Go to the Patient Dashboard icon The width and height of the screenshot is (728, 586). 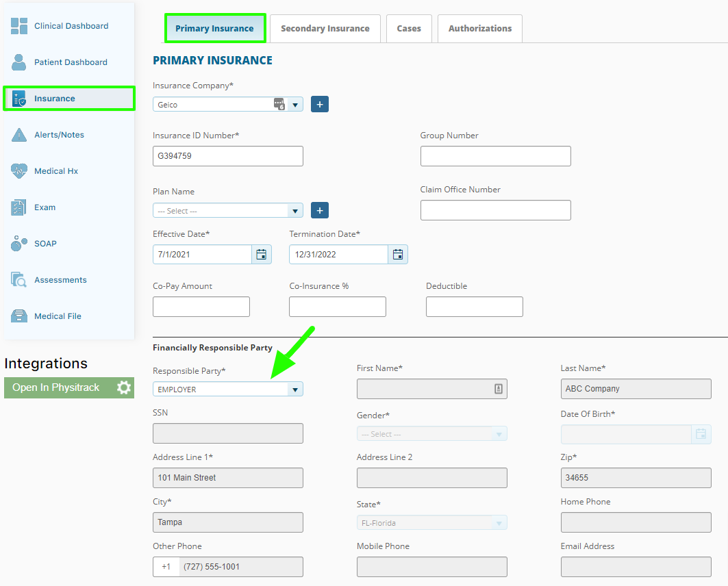click(19, 62)
